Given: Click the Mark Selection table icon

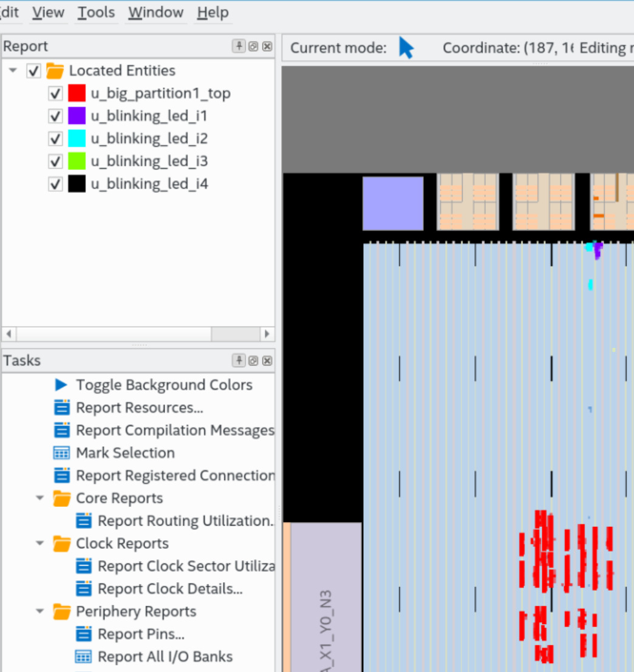Looking at the screenshot, I should pyautogui.click(x=62, y=453).
